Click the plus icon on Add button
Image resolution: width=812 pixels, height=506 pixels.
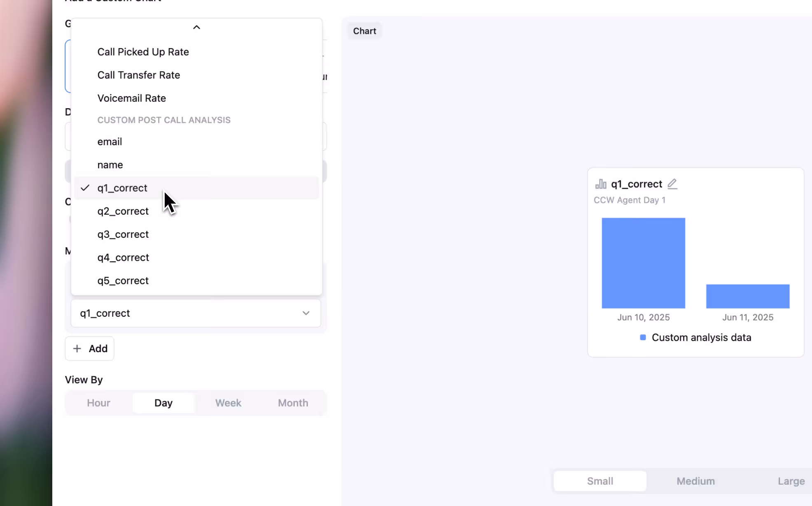coord(77,348)
